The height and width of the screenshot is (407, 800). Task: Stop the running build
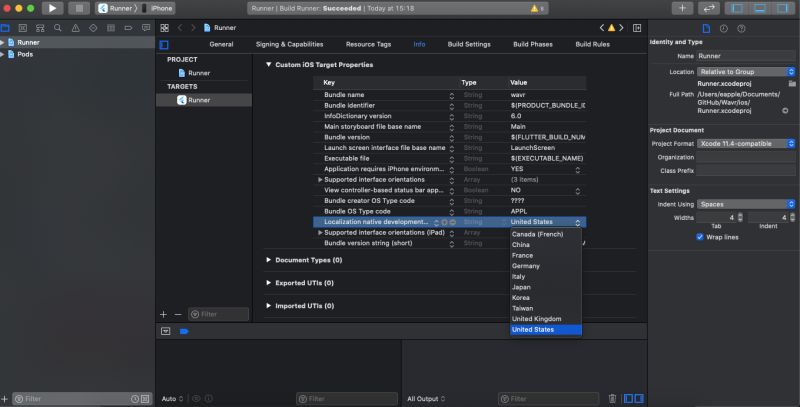[79, 8]
